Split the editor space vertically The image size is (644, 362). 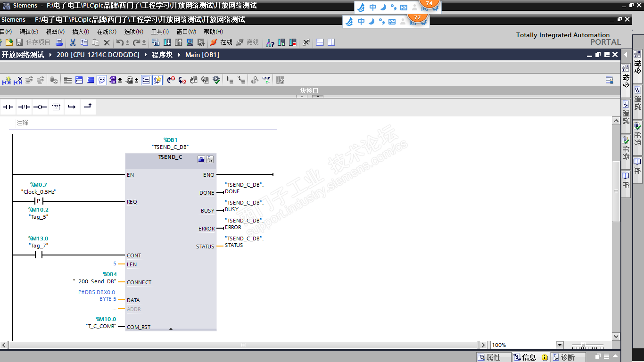[331, 42]
